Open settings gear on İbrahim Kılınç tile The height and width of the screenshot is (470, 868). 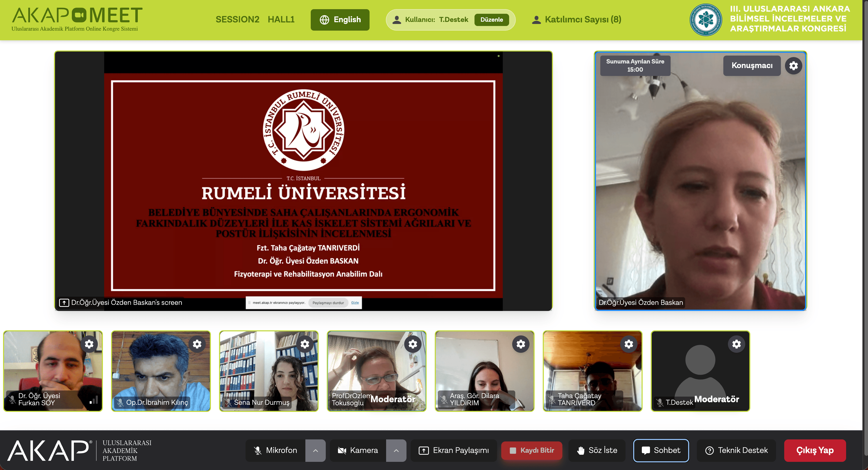(x=197, y=344)
